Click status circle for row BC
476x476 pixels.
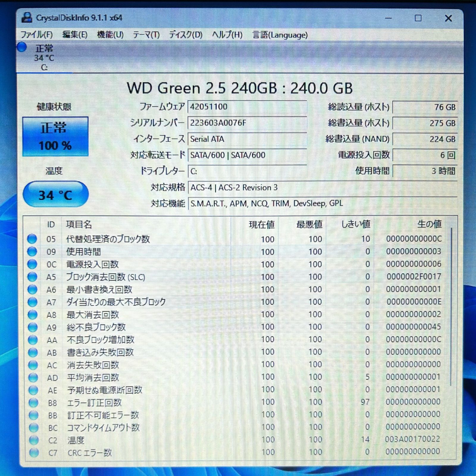(x=34, y=428)
